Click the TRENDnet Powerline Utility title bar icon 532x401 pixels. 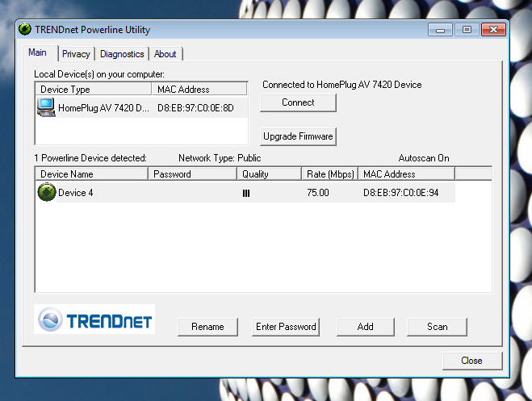25,30
